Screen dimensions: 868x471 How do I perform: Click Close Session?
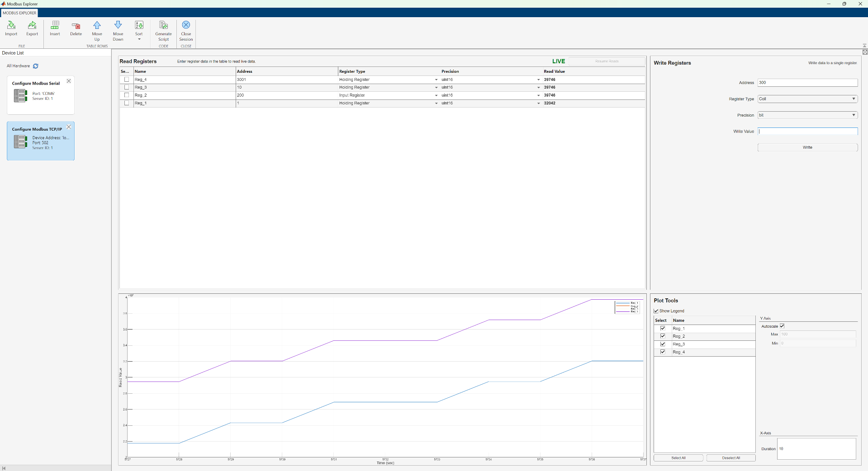coord(186,28)
